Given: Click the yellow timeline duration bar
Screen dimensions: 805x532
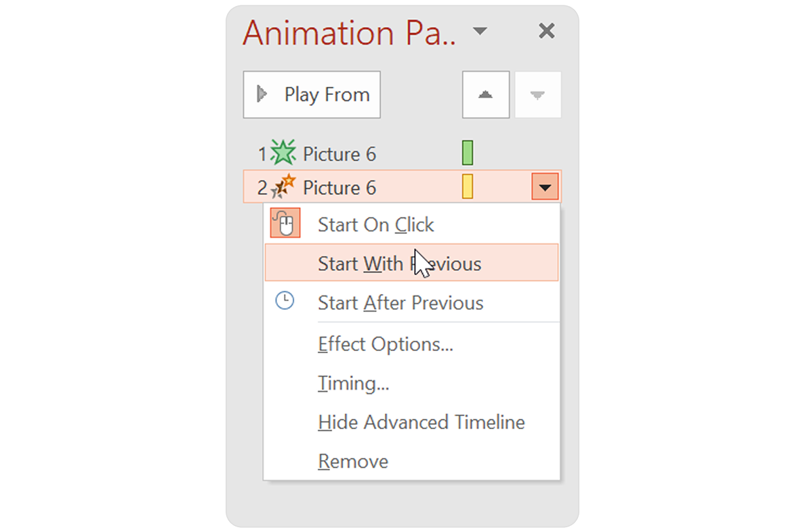Looking at the screenshot, I should (468, 186).
